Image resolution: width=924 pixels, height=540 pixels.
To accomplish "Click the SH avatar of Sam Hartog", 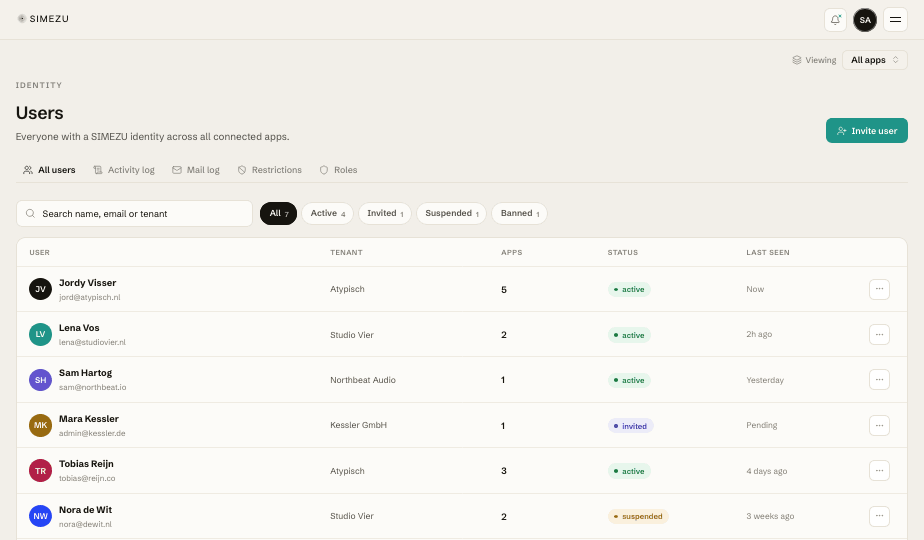I will click(x=41, y=380).
